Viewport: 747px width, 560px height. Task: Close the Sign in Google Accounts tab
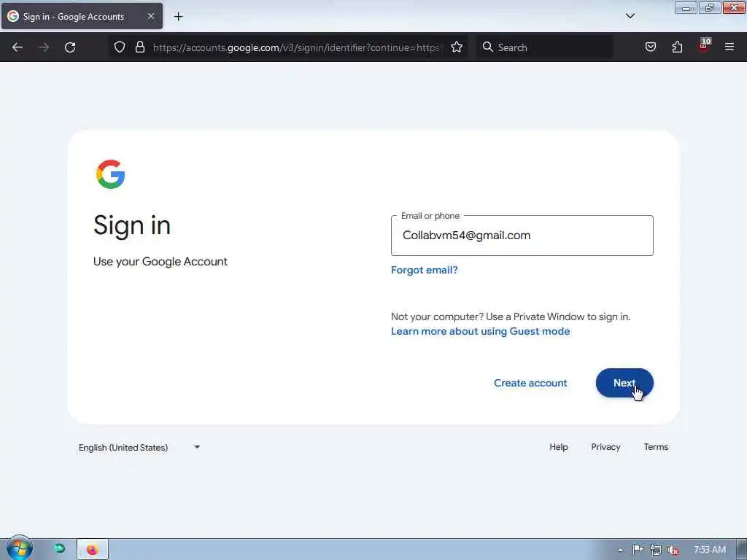(x=151, y=16)
